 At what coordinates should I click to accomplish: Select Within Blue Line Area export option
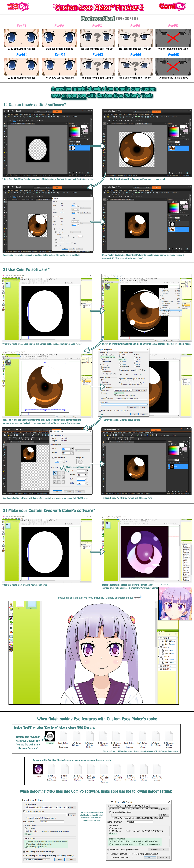102,355
